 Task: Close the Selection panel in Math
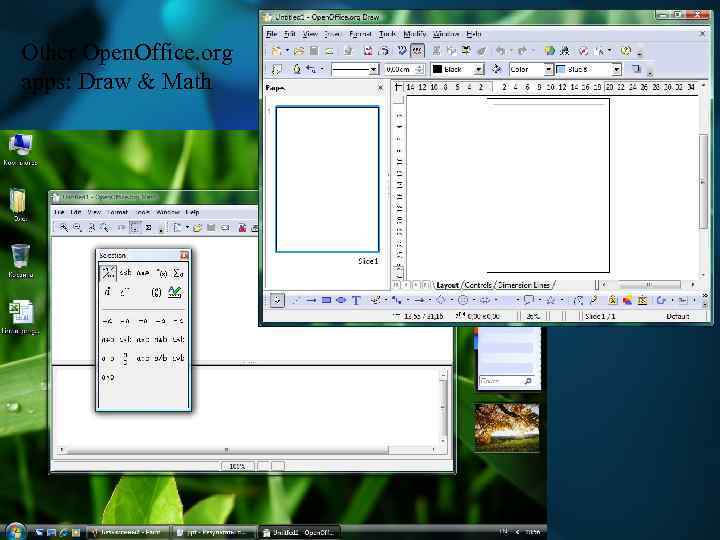[x=184, y=255]
